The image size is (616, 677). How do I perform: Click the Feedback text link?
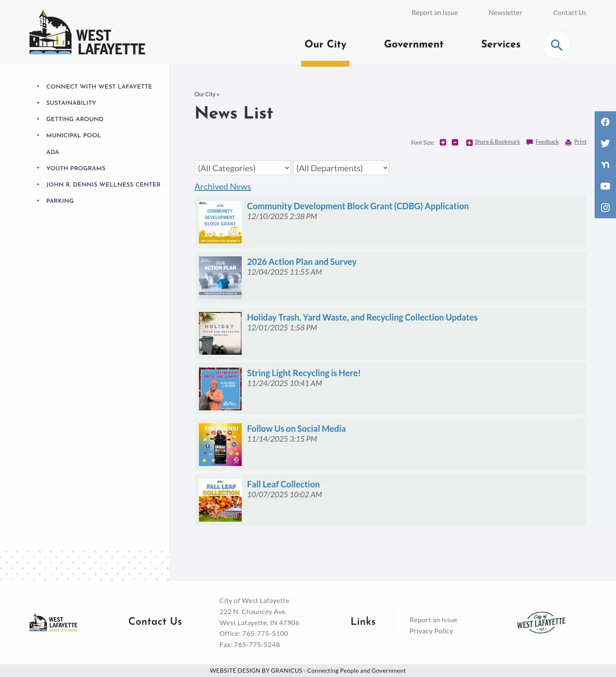[x=547, y=142]
